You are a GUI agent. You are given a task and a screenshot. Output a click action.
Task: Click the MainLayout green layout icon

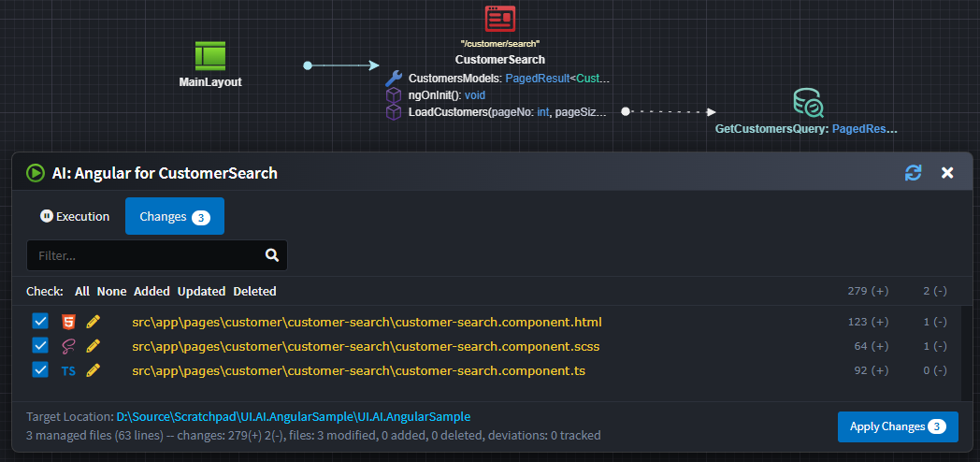[x=210, y=56]
